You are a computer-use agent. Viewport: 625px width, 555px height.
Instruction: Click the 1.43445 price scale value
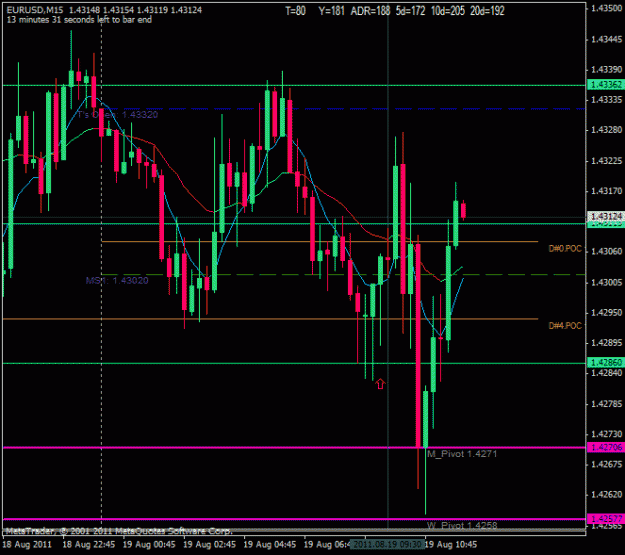(x=606, y=39)
